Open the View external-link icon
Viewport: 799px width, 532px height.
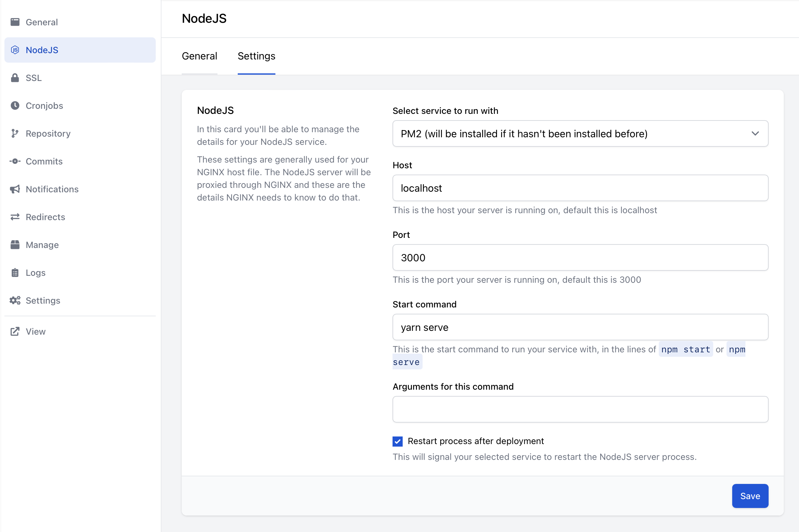[15, 331]
